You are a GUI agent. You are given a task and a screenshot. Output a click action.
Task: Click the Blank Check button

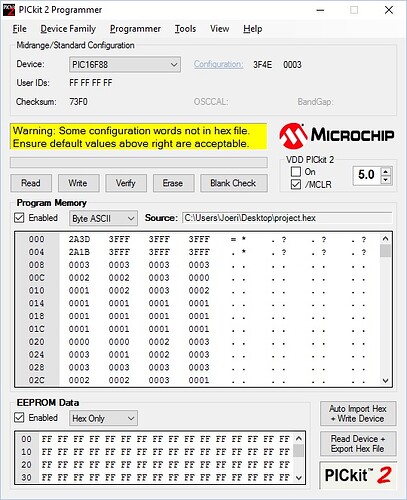point(234,183)
